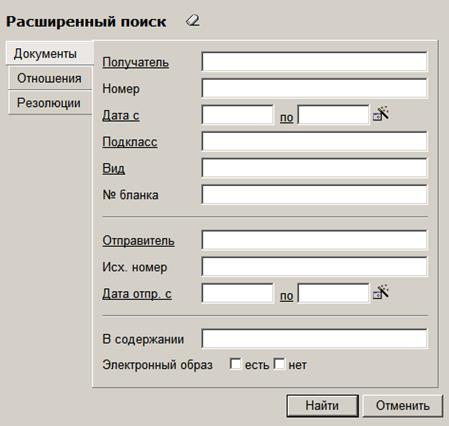Screen dimensions: 449x426
Task: Click the № бланка label text
Action: (x=130, y=195)
